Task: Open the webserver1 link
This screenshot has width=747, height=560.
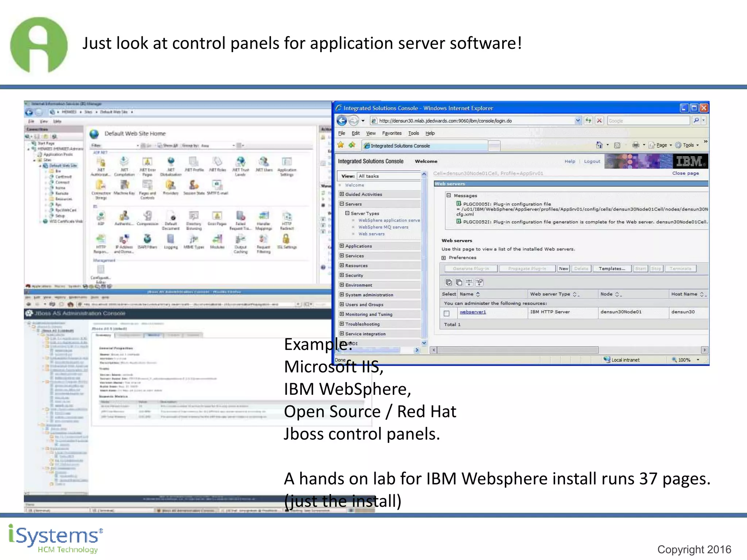Action: click(x=473, y=312)
